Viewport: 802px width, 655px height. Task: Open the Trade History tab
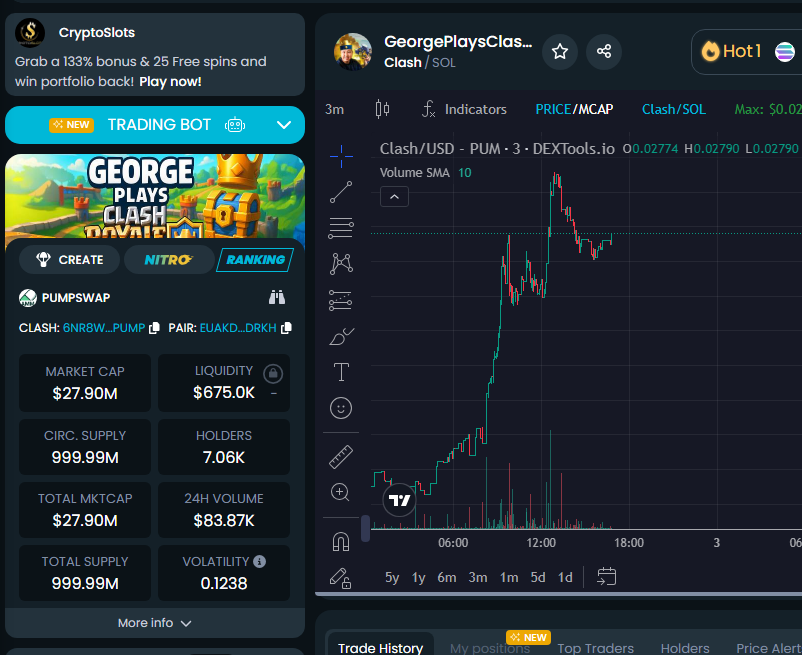click(380, 647)
